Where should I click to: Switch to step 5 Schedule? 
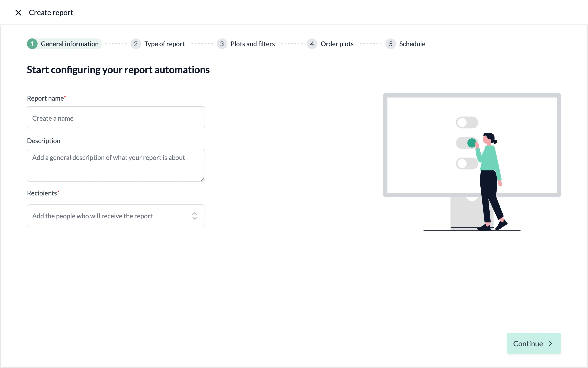coord(405,44)
